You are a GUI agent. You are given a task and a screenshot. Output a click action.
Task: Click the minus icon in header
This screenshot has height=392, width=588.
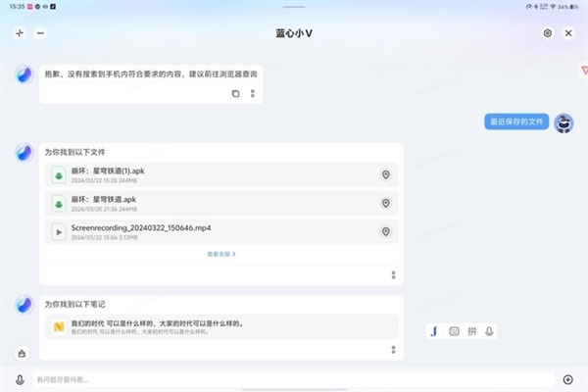(40, 32)
